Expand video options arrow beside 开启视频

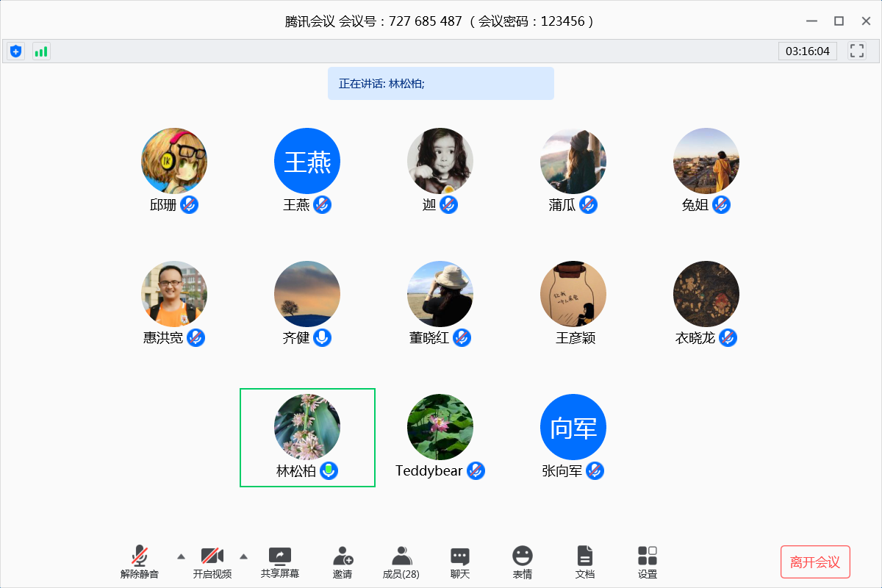tap(244, 556)
